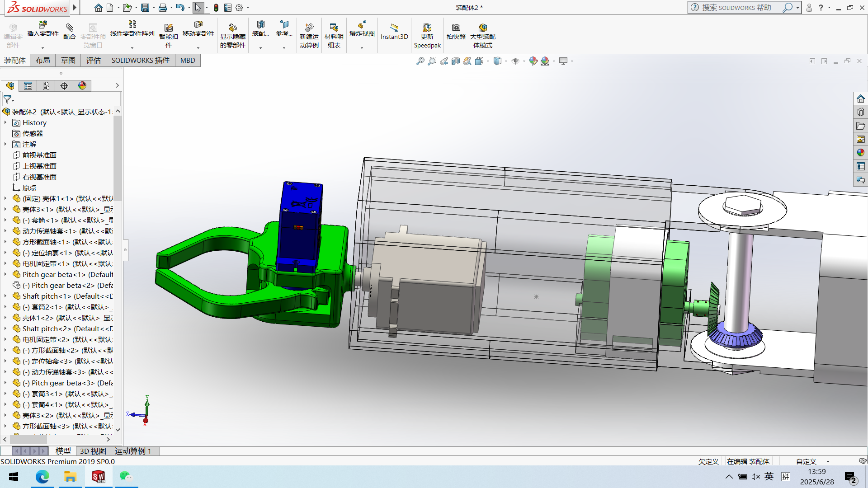Click the SOLIDWORKS help search field
The image size is (868, 488).
click(x=737, y=8)
